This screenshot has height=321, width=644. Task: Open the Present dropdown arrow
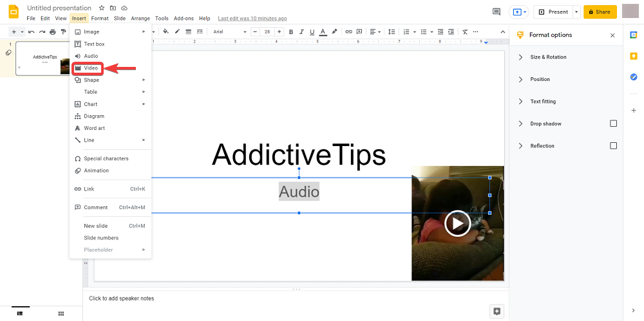[576, 12]
